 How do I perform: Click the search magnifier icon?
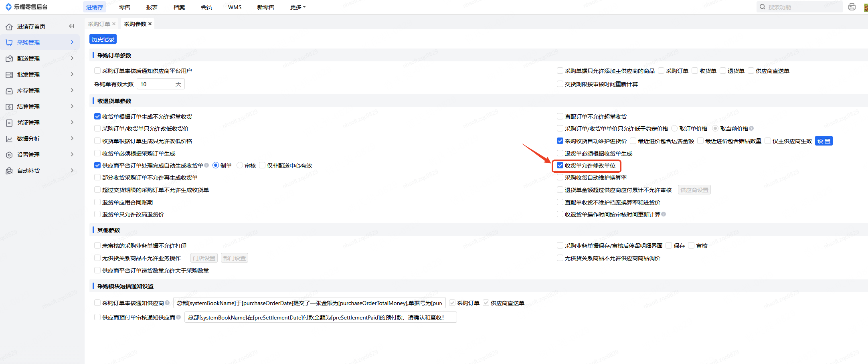click(763, 7)
